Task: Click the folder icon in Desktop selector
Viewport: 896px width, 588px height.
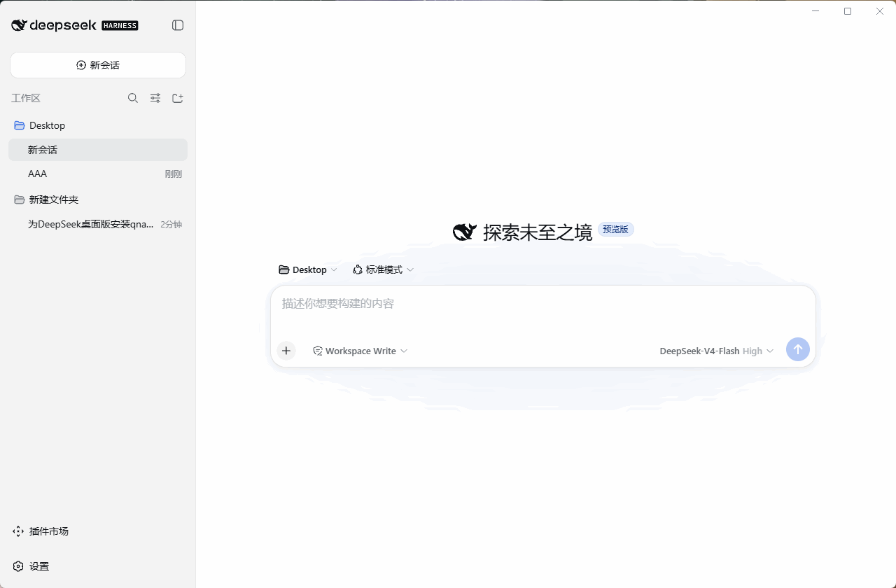Action: [284, 269]
